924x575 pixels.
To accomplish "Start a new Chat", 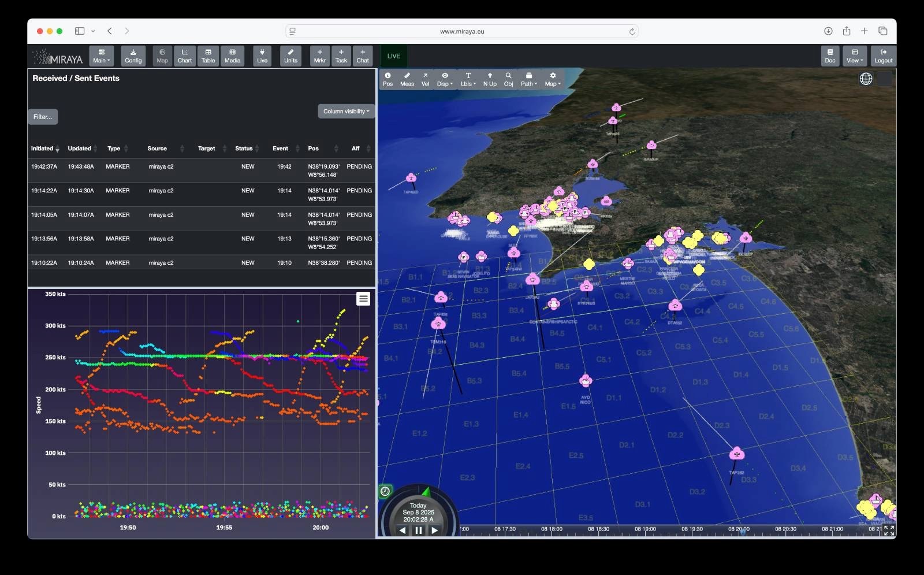I will (363, 56).
